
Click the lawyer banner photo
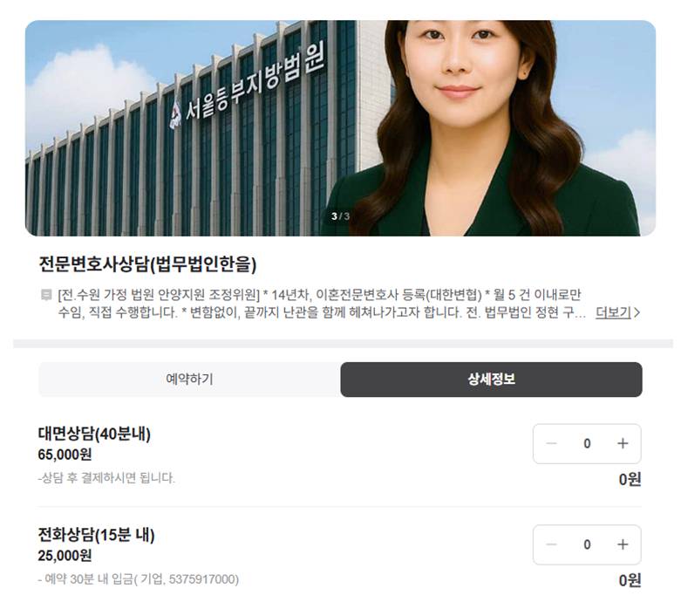pos(340,128)
